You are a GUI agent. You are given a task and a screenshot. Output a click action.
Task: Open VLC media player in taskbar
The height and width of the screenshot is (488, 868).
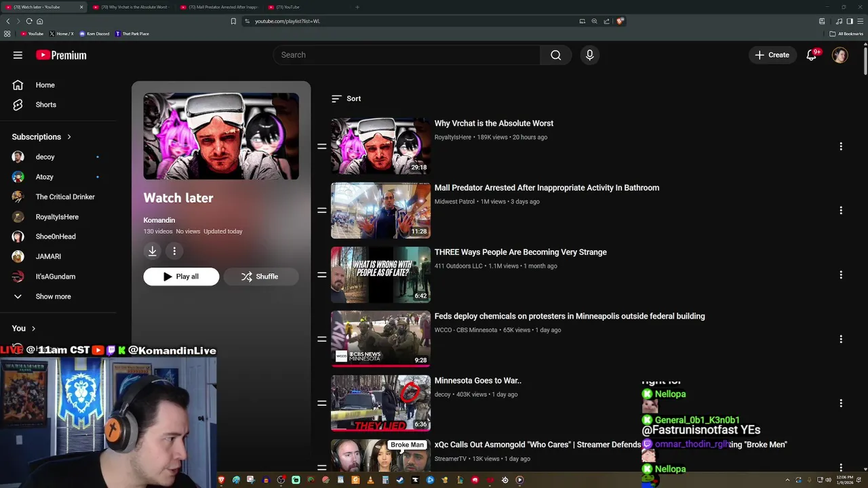tap(370, 480)
